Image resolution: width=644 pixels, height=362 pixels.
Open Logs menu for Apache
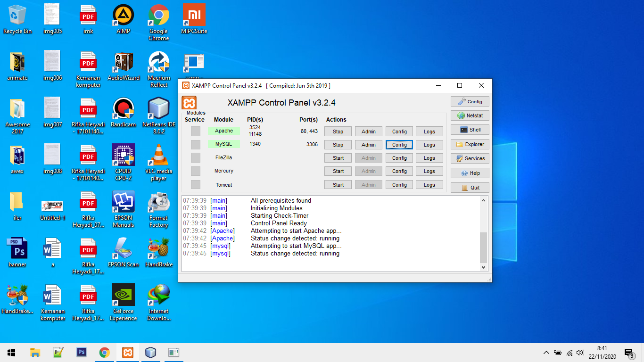429,132
